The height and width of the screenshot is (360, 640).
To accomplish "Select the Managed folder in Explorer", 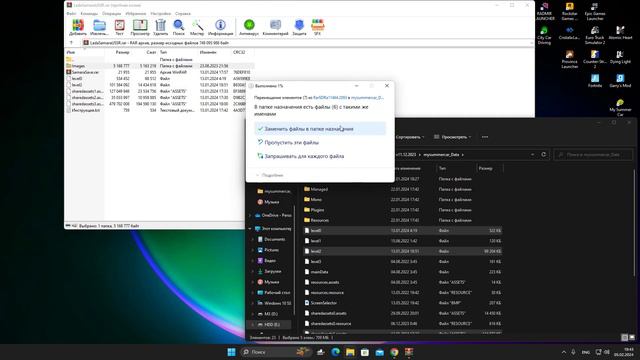I will pyautogui.click(x=402, y=189).
